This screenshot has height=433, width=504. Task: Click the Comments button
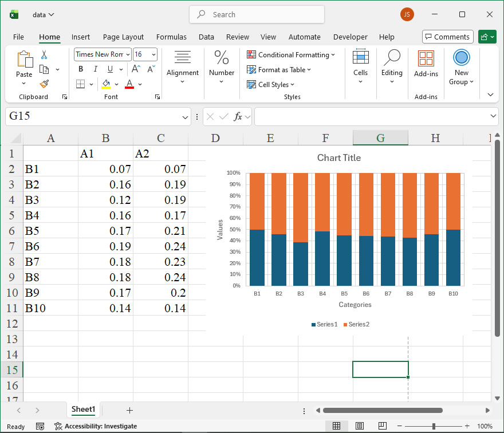pyautogui.click(x=447, y=37)
